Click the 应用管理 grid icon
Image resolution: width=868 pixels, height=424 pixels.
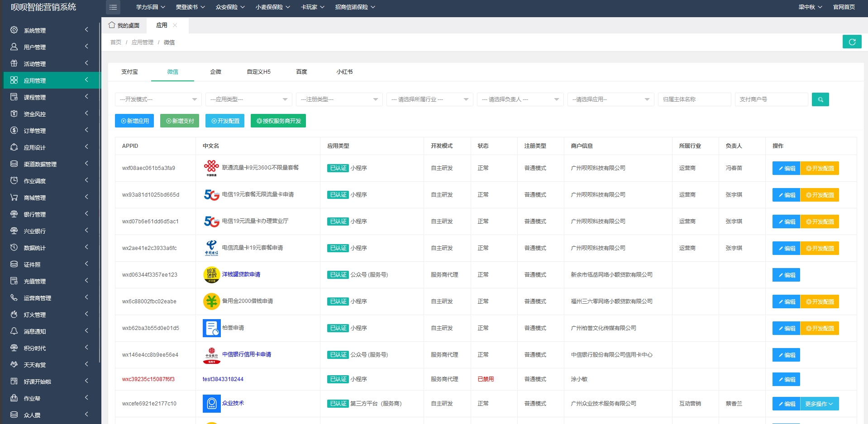click(x=14, y=80)
